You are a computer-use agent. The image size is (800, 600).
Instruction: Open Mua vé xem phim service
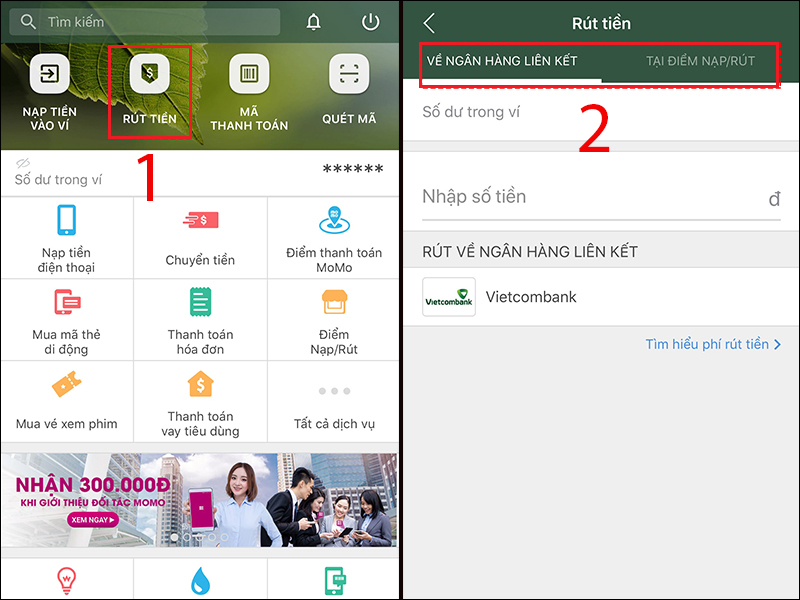pyautogui.click(x=67, y=402)
